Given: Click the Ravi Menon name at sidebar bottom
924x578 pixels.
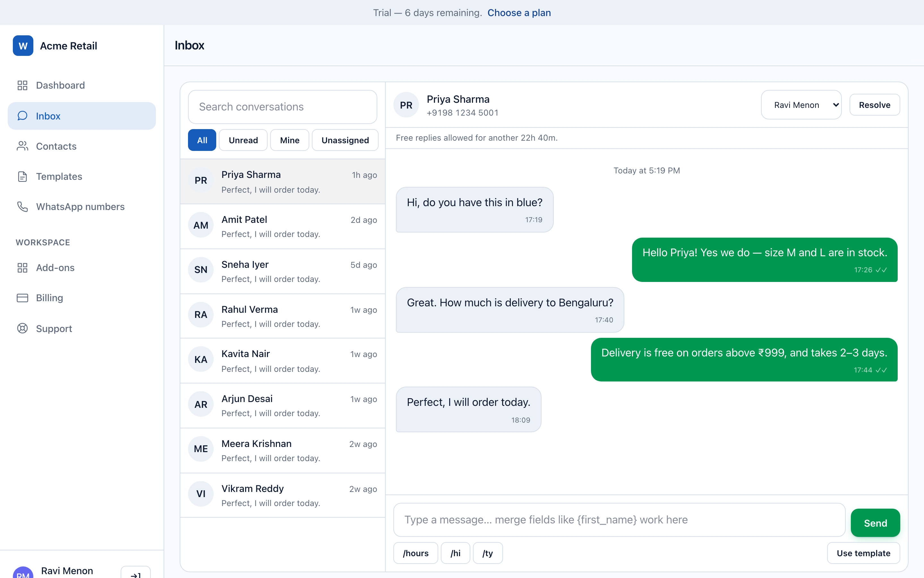Looking at the screenshot, I should click(67, 571).
